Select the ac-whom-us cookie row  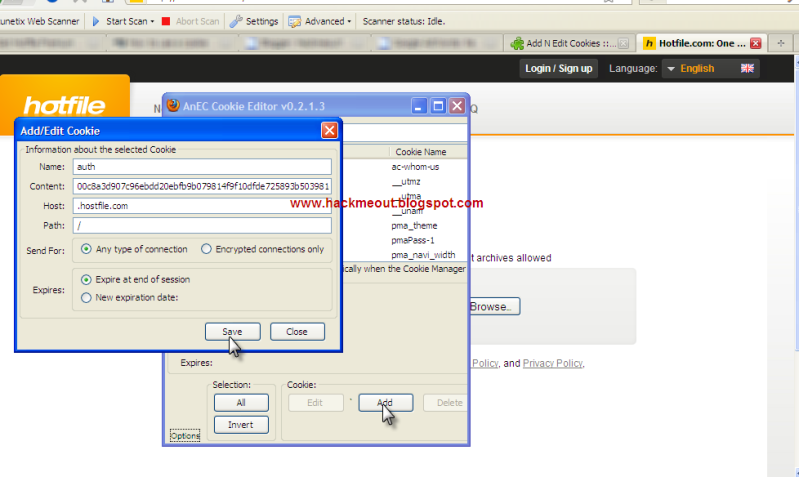(x=415, y=167)
